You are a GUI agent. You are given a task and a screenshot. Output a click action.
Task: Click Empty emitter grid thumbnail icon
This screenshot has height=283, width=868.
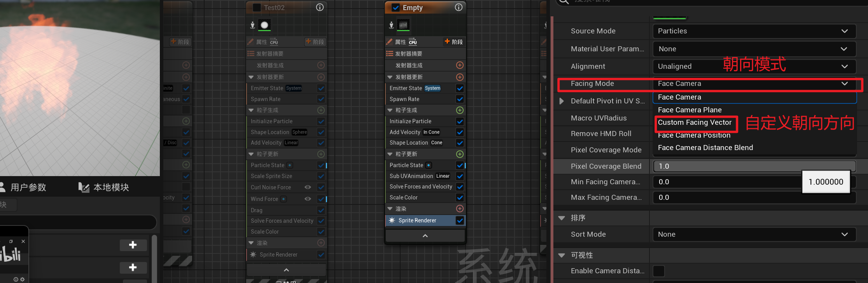click(x=403, y=25)
